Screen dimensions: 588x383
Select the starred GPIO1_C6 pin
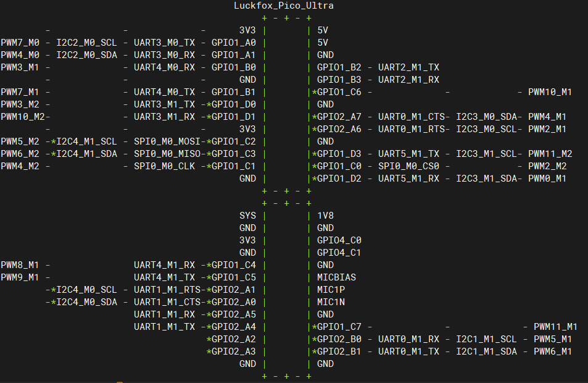tap(339, 92)
